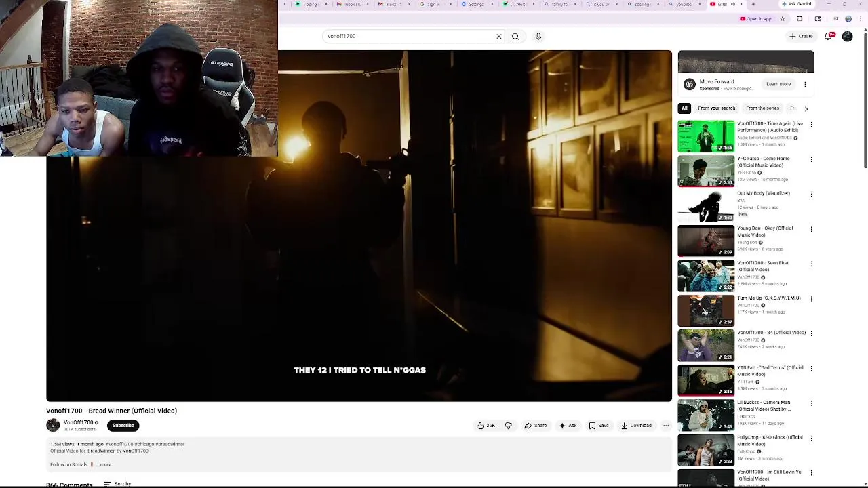Click the YouTube page scrollbar
The width and height of the screenshot is (868, 488).
click(x=865, y=102)
